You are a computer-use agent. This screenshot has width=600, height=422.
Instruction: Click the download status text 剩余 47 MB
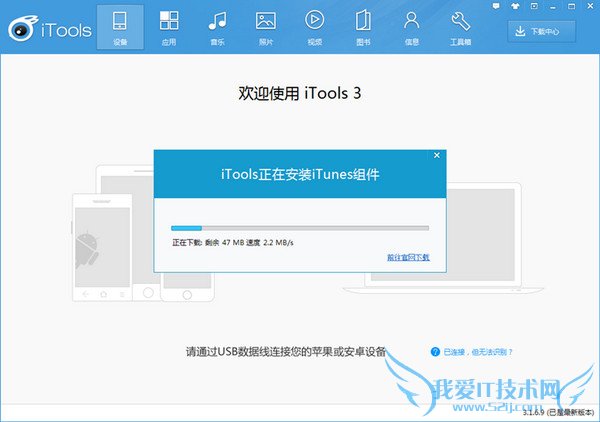233,243
